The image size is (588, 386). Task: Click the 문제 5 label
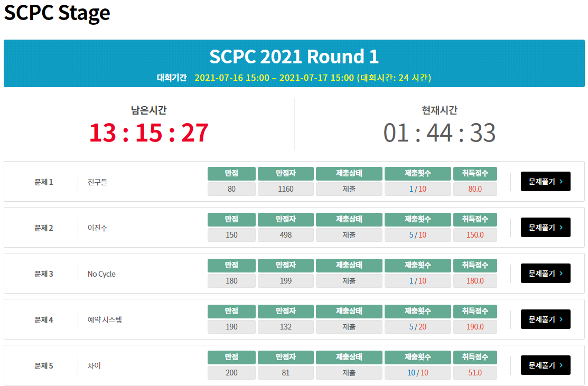[x=44, y=366]
